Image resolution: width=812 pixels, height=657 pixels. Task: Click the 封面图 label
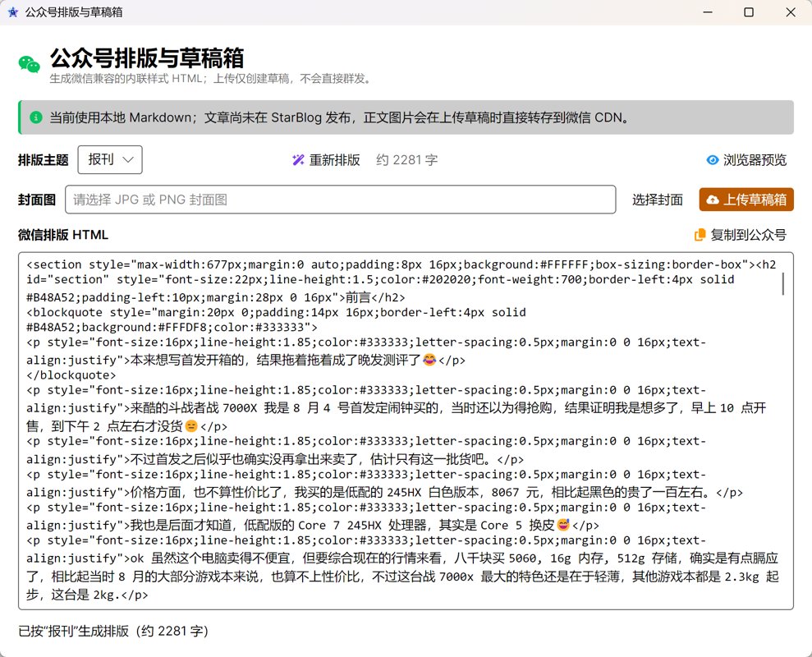[x=37, y=200]
